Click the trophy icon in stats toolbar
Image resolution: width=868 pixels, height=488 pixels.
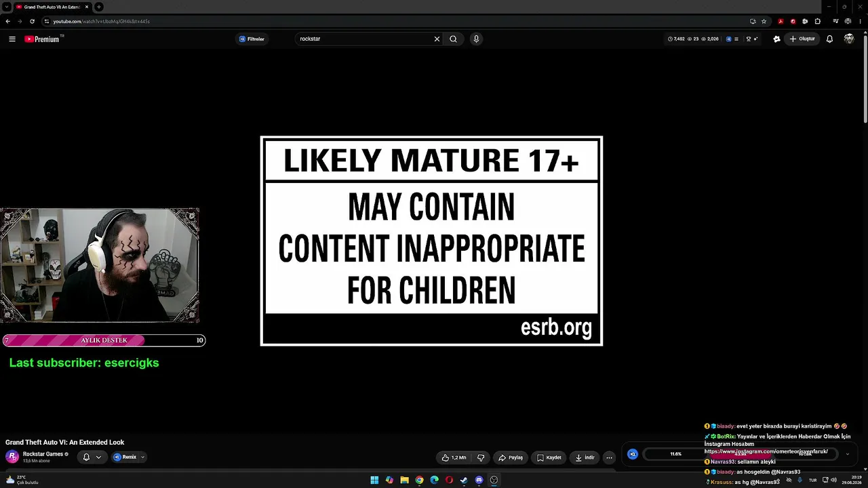[x=749, y=39]
